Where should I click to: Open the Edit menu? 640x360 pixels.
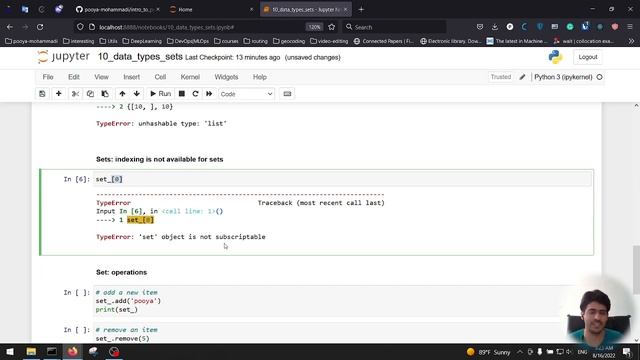pos(74,77)
